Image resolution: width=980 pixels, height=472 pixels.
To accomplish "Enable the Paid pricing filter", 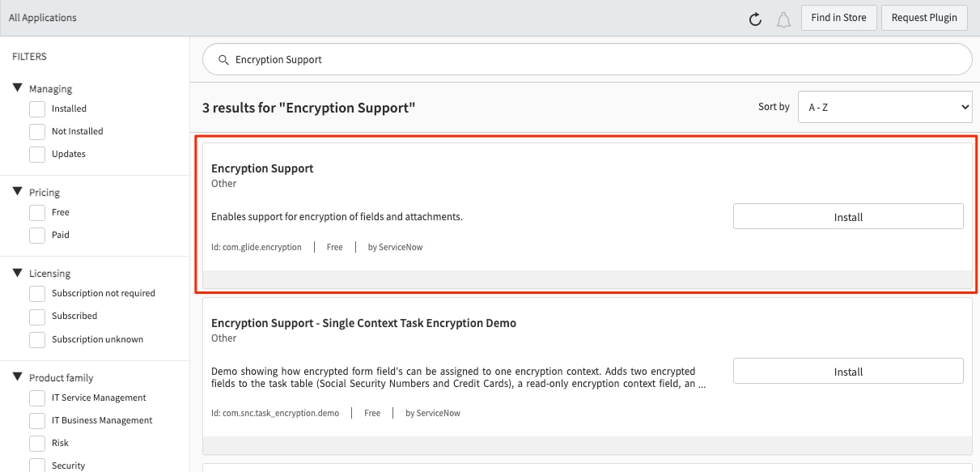I will pos(36,235).
